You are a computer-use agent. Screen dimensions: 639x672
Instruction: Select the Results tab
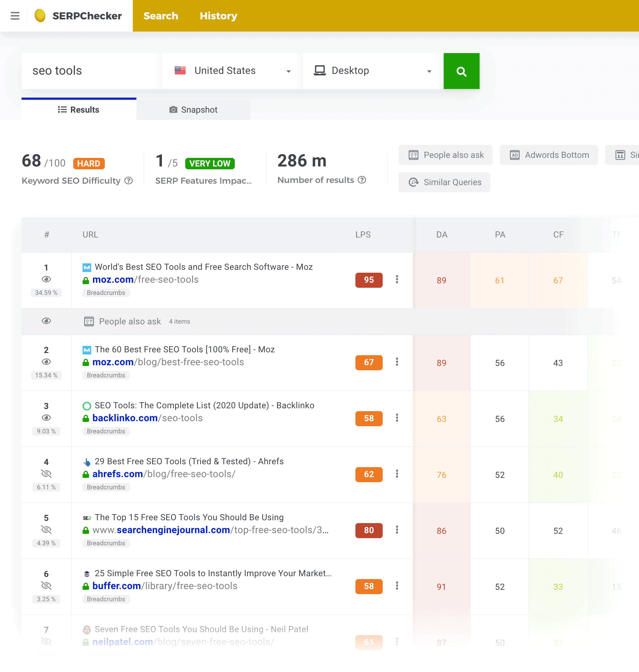[x=79, y=110]
